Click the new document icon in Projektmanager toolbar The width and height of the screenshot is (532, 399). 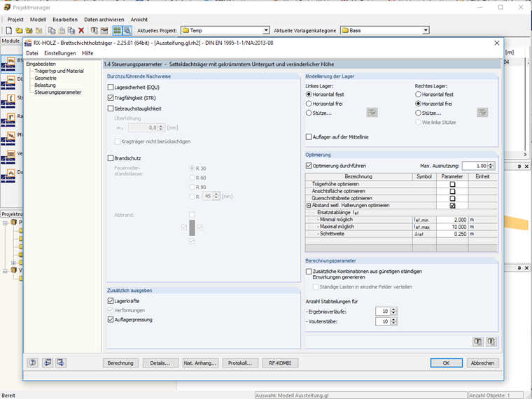(9, 31)
